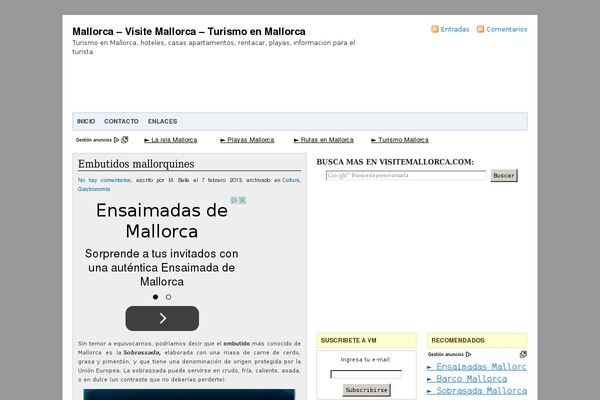Open the Comentarios RSS feed icon

click(480, 29)
